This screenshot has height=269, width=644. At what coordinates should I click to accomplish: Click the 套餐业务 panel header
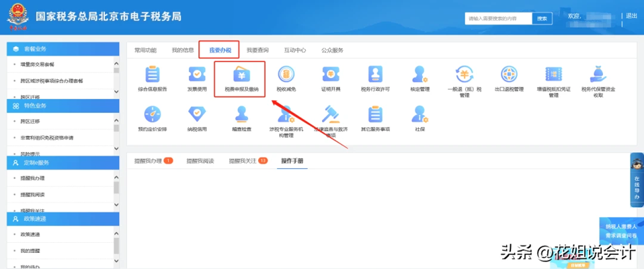(63, 49)
